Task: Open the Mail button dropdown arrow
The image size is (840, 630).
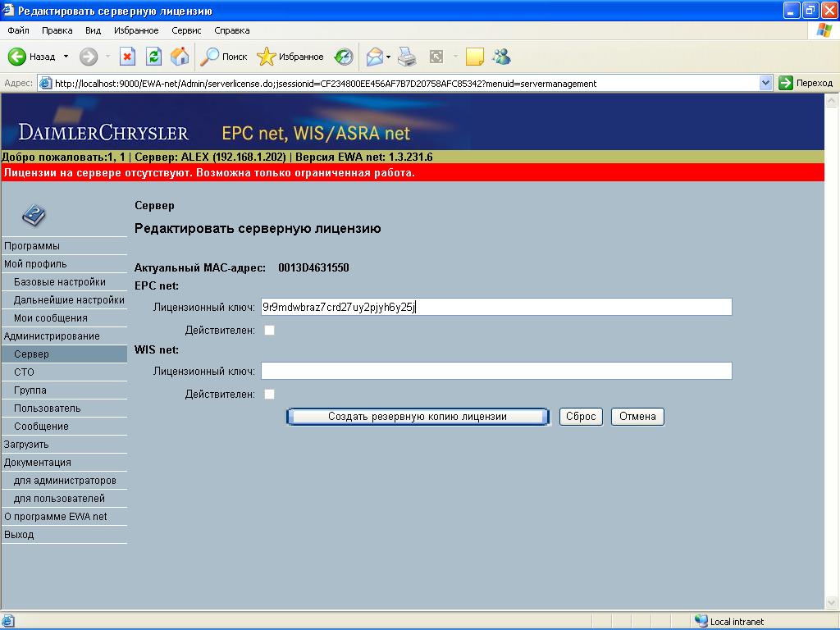Action: pos(388,57)
